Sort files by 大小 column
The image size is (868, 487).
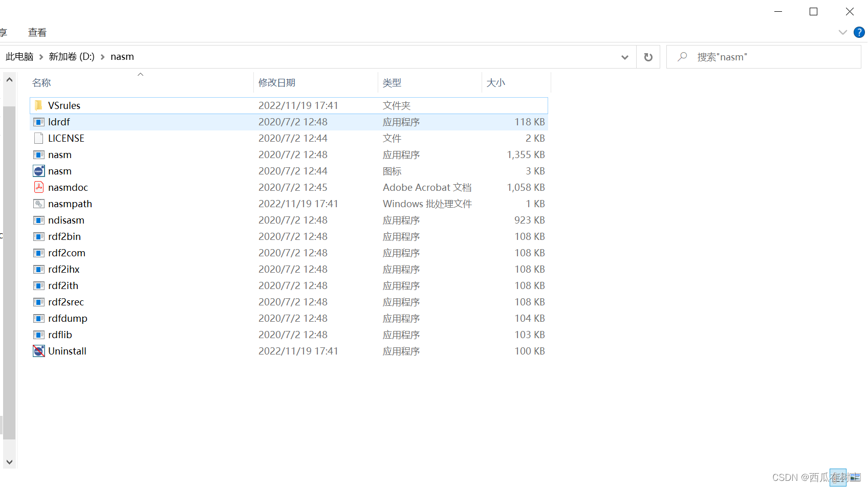[495, 82]
